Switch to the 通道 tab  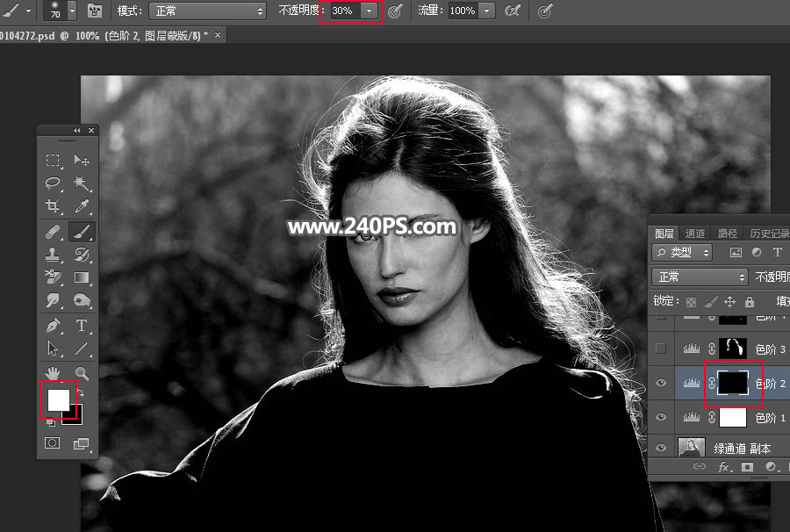(694, 234)
